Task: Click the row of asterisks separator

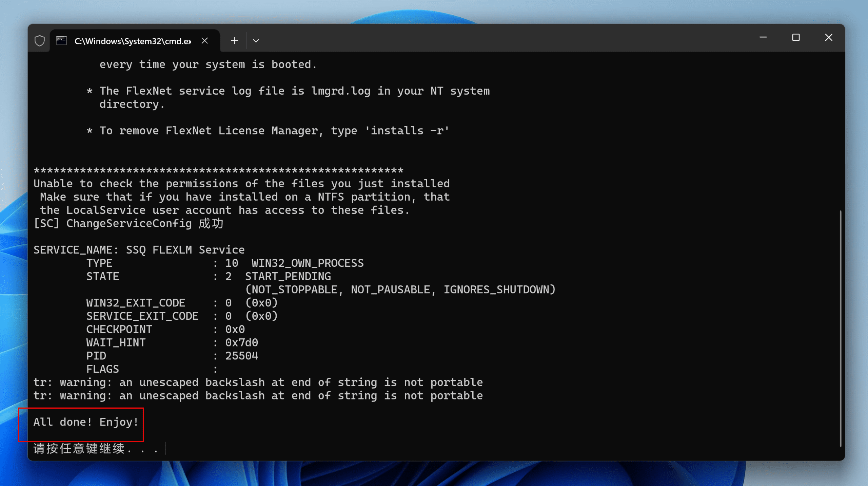Action: click(x=218, y=170)
